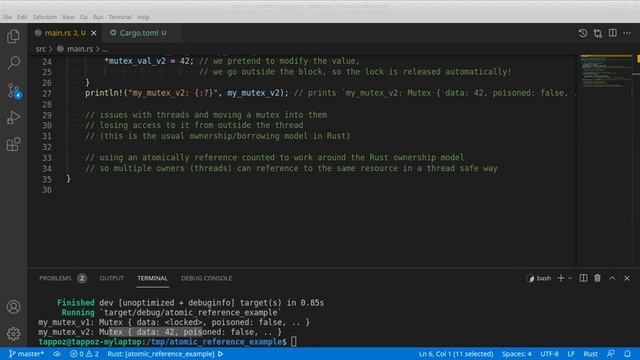The height and width of the screenshot is (360, 640).
Task: Open the Go menu
Action: pos(84,17)
